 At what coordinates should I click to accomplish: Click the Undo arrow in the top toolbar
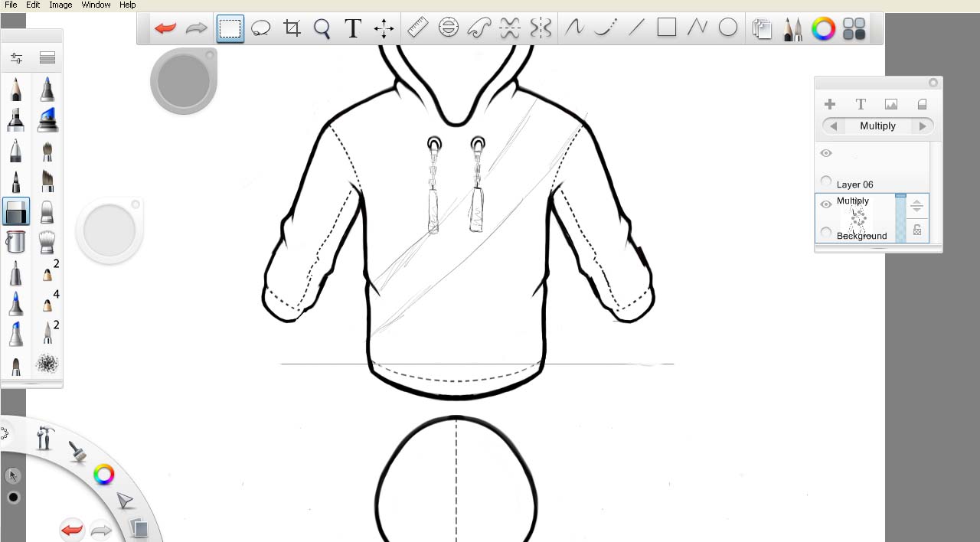[165, 29]
